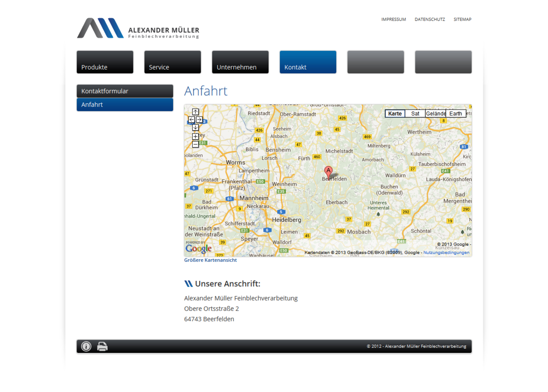This screenshot has width=548, height=392.
Task: Open the Sitemap link
Action: pyautogui.click(x=463, y=19)
